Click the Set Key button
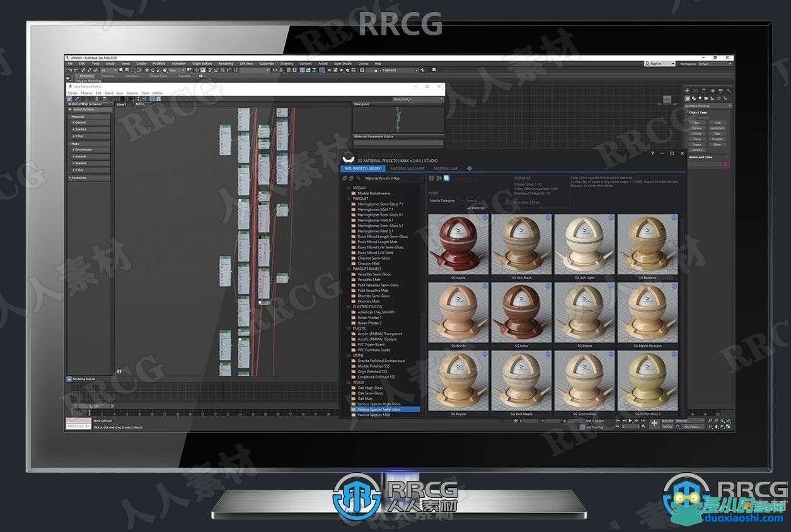Screen dimensions: 791x532 click(667, 427)
